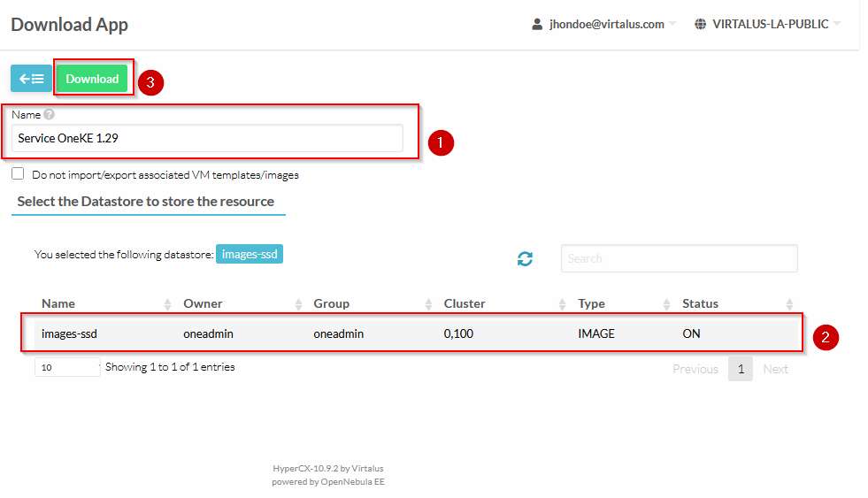Click the user profile icon
The height and width of the screenshot is (498, 868).
(x=537, y=25)
